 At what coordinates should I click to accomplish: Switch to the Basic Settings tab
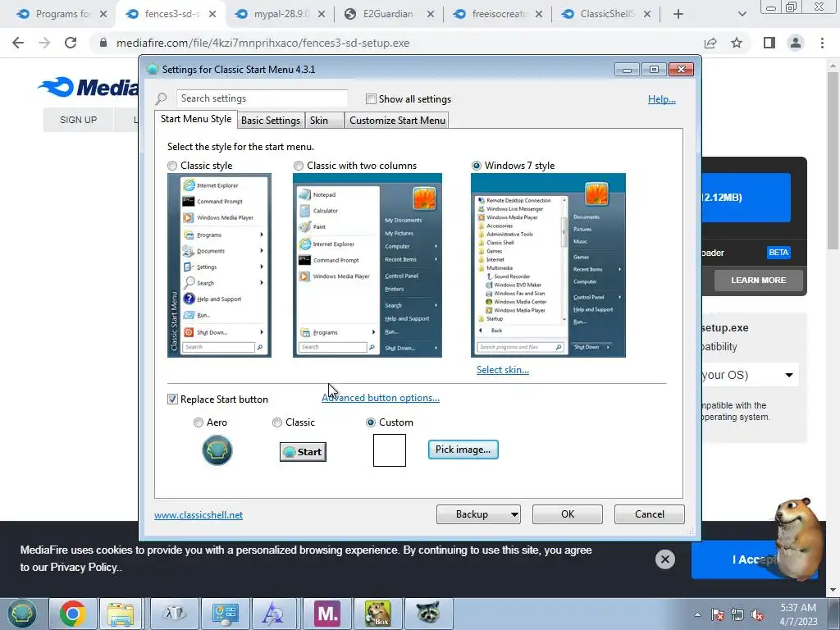click(x=271, y=121)
